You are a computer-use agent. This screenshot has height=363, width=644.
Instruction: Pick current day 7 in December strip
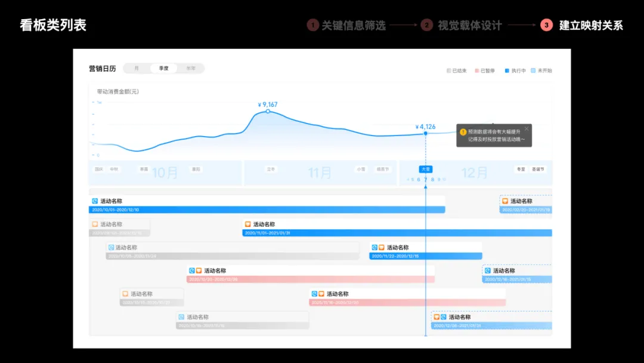pyautogui.click(x=426, y=180)
